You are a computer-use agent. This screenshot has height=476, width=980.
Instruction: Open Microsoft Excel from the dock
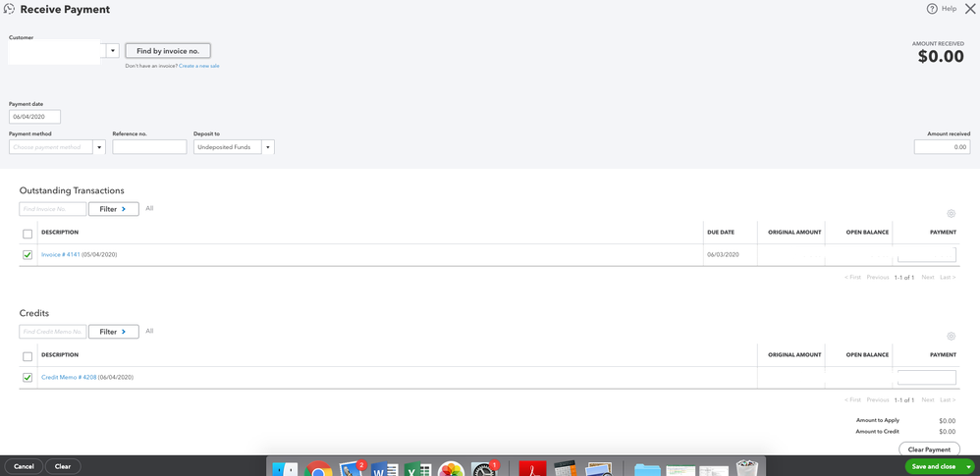coord(417,468)
